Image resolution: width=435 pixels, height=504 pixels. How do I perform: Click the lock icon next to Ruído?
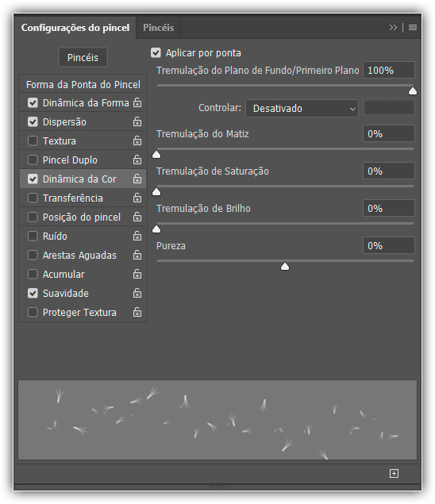137,236
